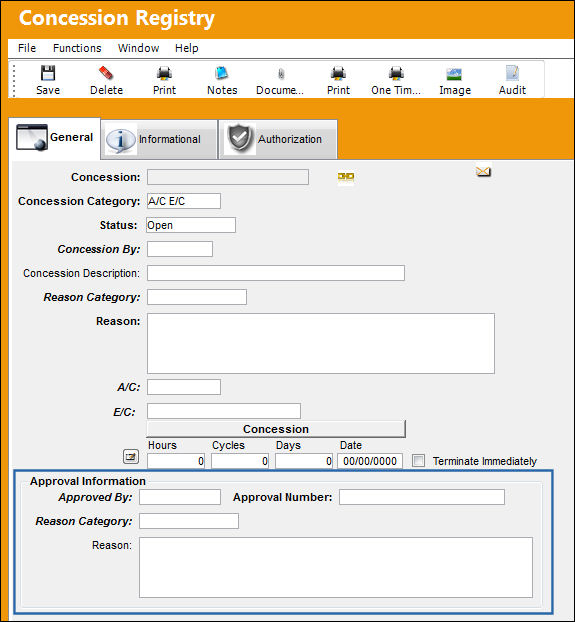Open the Help menu
The width and height of the screenshot is (575, 622).
pyautogui.click(x=186, y=48)
